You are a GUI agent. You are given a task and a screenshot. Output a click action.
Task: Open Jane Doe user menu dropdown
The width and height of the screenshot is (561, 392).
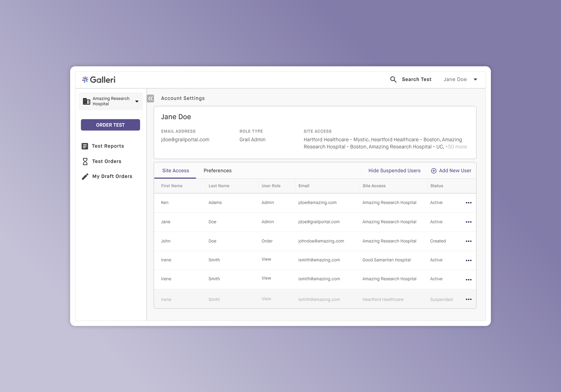click(475, 79)
